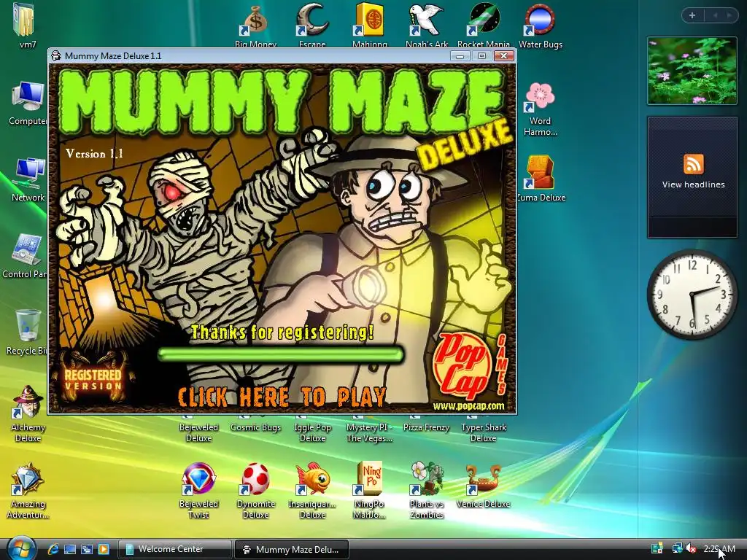Select the Iggle Pop Deluxe desktop label
This screenshot has width=747, height=560.
312,432
